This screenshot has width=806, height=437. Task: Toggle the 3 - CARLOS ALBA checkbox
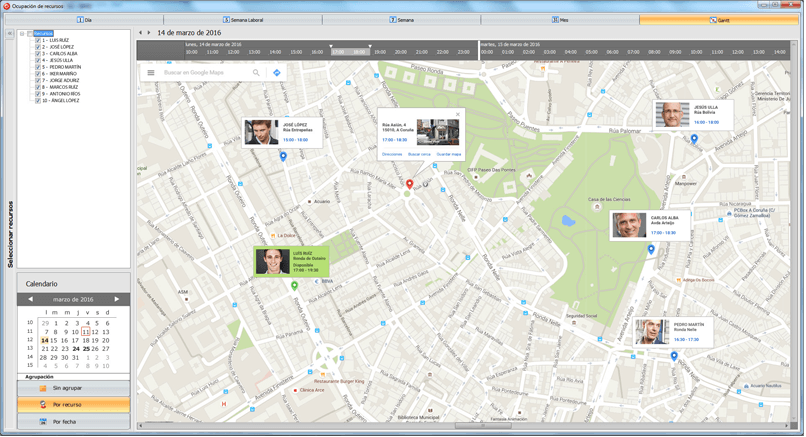(38, 54)
